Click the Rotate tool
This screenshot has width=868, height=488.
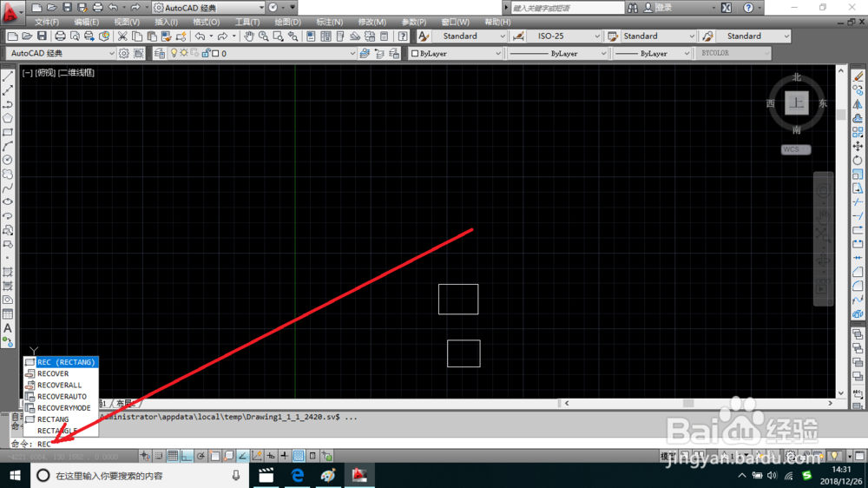pos(858,160)
